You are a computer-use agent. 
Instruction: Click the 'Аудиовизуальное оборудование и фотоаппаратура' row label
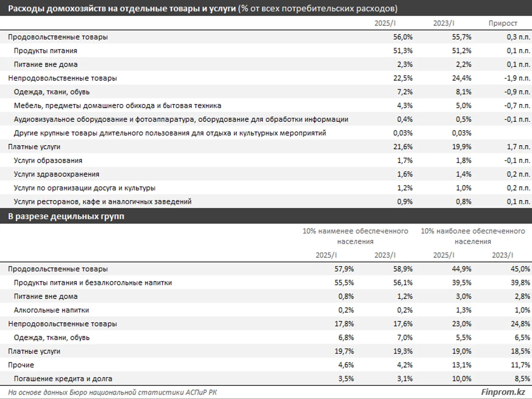click(x=181, y=120)
